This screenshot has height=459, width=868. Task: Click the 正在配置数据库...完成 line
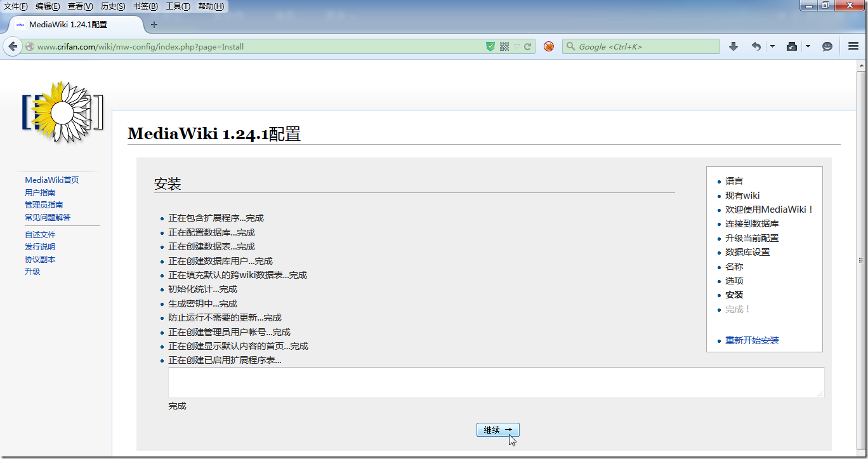pyautogui.click(x=211, y=232)
